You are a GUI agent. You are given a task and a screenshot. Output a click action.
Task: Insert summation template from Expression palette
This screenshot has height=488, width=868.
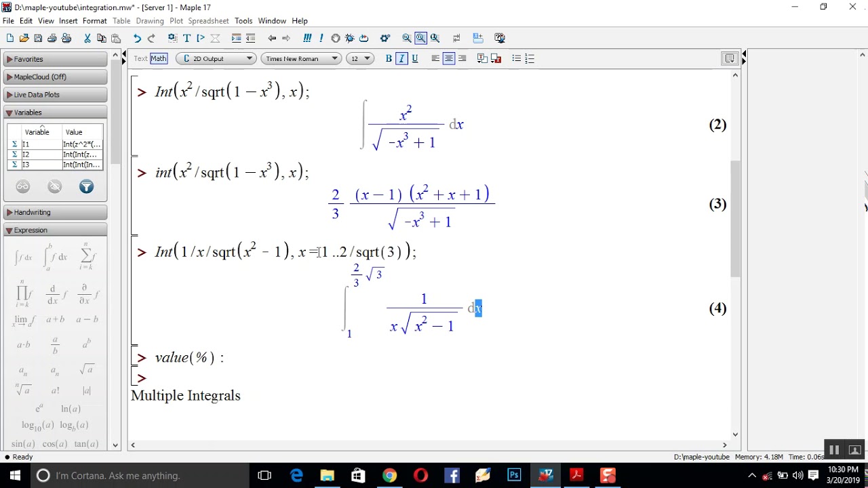87,256
